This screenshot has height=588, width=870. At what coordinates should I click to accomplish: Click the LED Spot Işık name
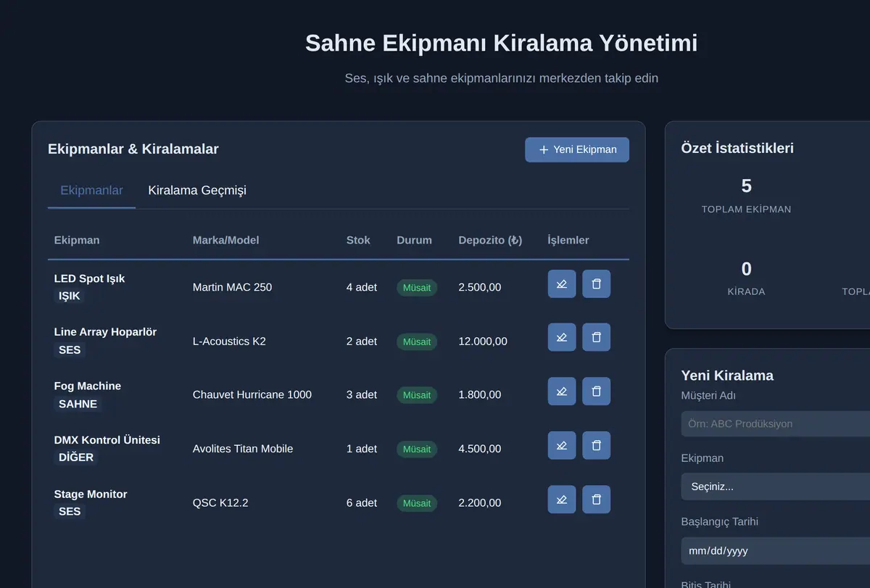(89, 278)
